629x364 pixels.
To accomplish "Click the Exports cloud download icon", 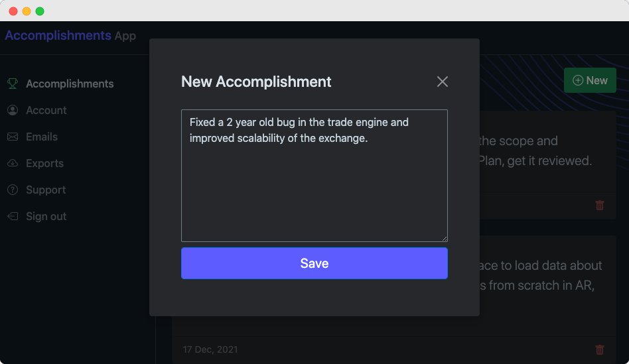I will [13, 163].
